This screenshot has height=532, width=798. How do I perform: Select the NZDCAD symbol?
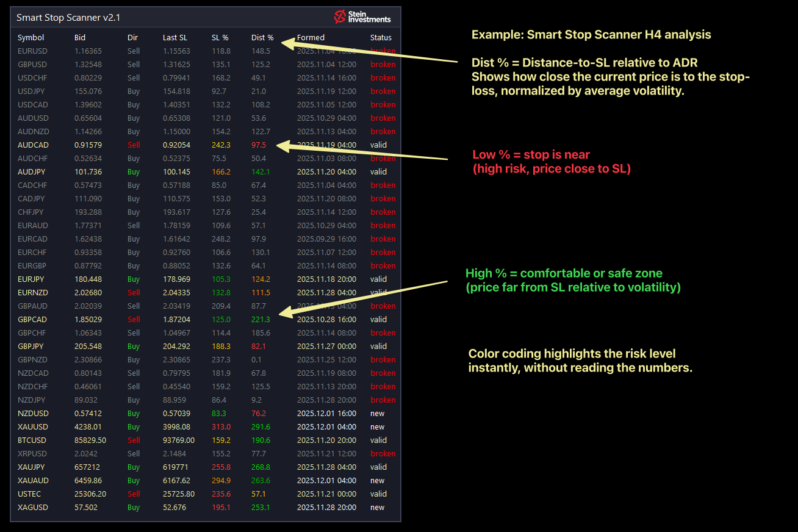pyautogui.click(x=33, y=373)
